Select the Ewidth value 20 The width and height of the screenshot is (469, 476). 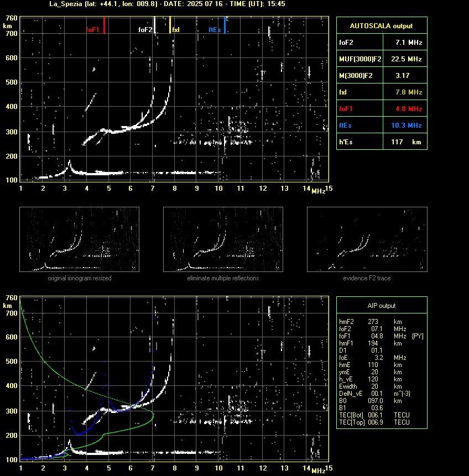pyautogui.click(x=375, y=386)
